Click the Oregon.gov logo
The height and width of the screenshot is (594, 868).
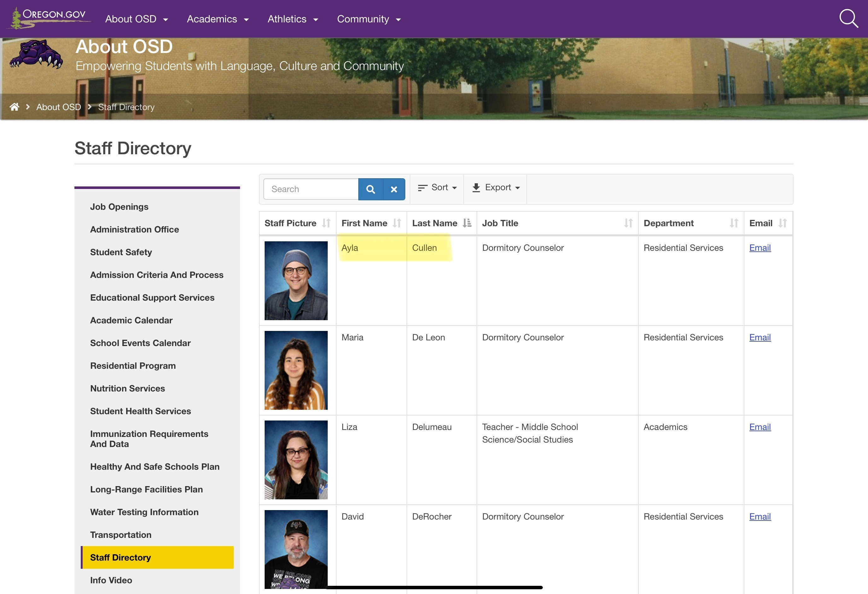coord(49,18)
